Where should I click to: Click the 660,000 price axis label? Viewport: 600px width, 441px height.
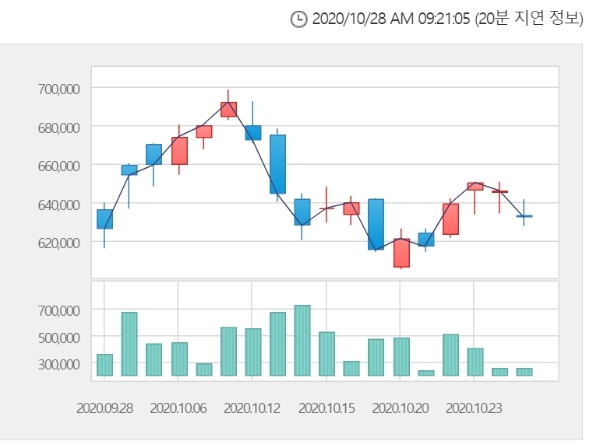[58, 165]
